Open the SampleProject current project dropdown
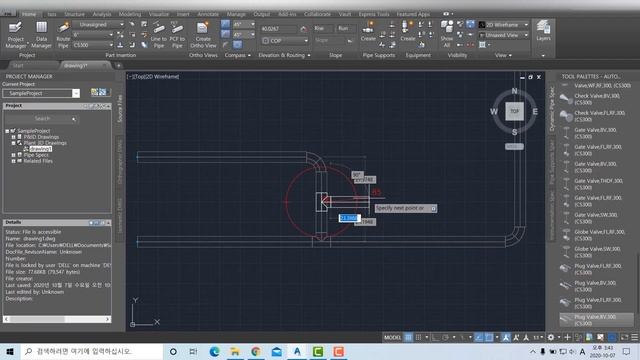 coord(76,93)
